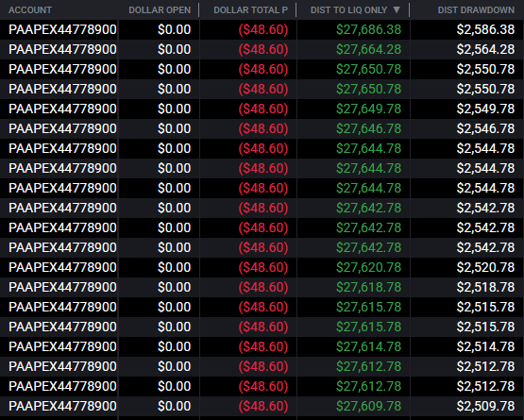
Task: Pick account PAAPEX44778900 in the $27,620.78 row
Action: [62, 267]
